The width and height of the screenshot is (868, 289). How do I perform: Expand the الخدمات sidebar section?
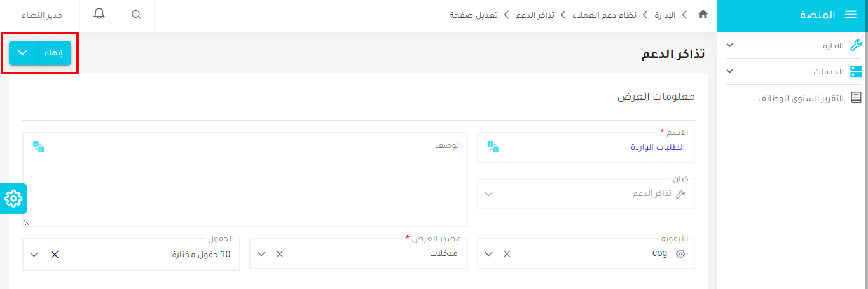coord(729,71)
